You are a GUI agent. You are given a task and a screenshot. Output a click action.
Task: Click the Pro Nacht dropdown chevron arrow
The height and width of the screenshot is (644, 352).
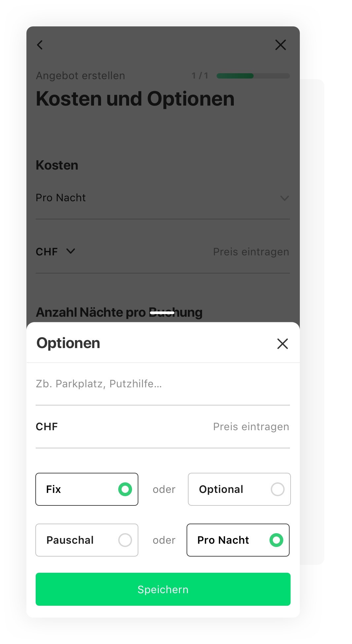tap(285, 198)
